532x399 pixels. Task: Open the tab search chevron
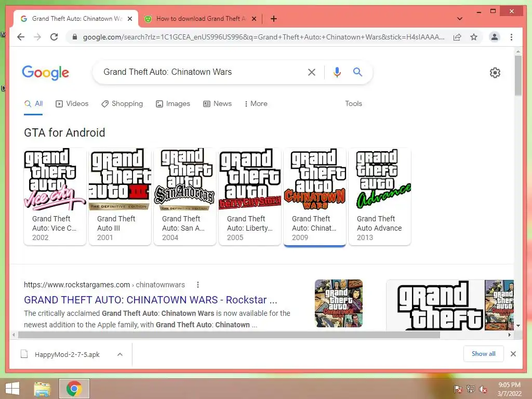(459, 19)
